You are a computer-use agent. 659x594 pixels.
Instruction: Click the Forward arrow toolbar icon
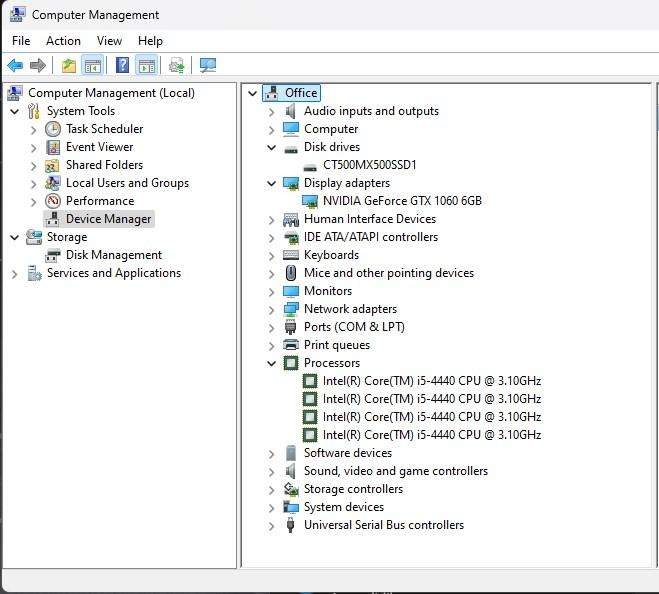coord(38,65)
